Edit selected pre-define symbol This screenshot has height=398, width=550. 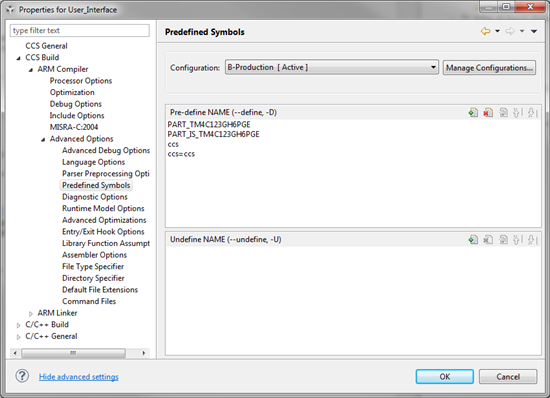click(503, 113)
